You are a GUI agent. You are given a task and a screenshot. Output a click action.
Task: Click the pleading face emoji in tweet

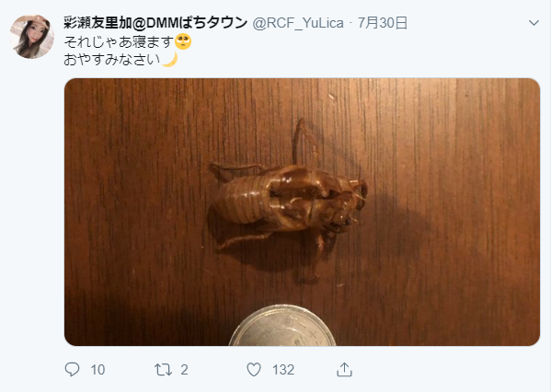click(x=183, y=41)
